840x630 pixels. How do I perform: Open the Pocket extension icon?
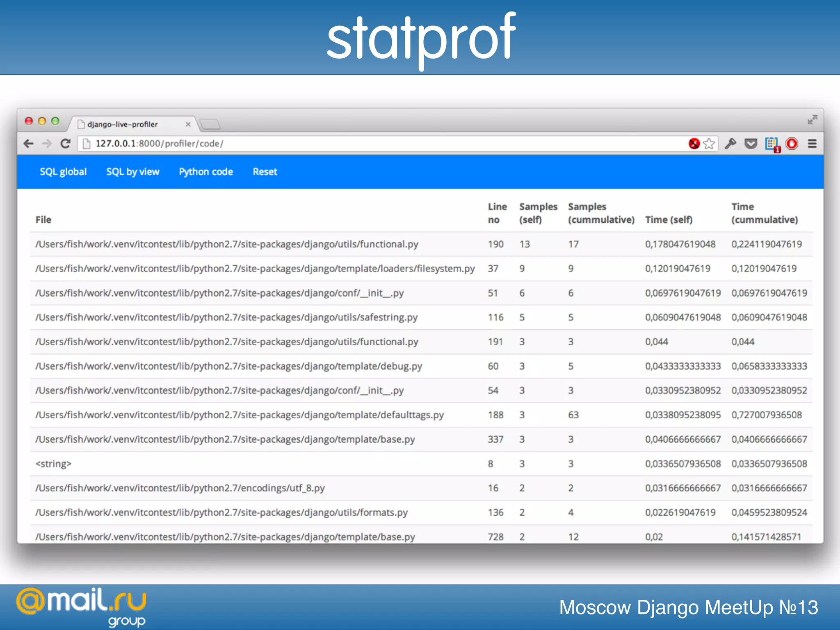[x=751, y=144]
